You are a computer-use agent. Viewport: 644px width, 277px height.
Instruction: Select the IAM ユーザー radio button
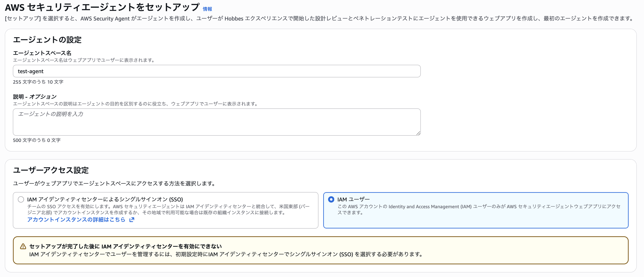[x=331, y=199]
